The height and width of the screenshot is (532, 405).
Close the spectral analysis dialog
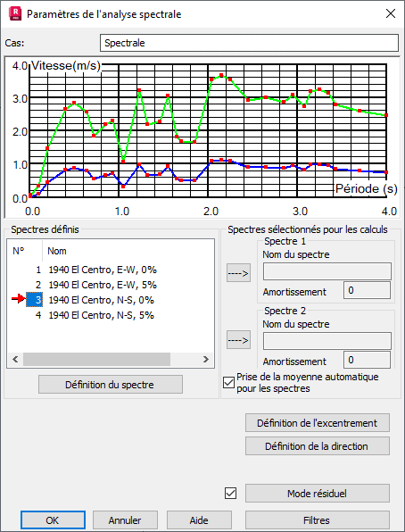coord(391,13)
